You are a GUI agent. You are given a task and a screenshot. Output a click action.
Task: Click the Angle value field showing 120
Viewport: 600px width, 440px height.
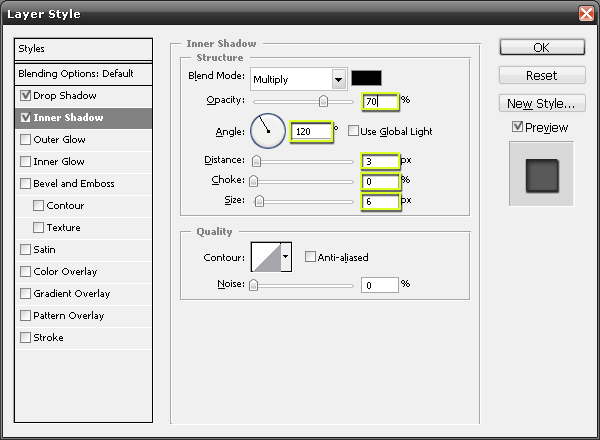pyautogui.click(x=311, y=132)
